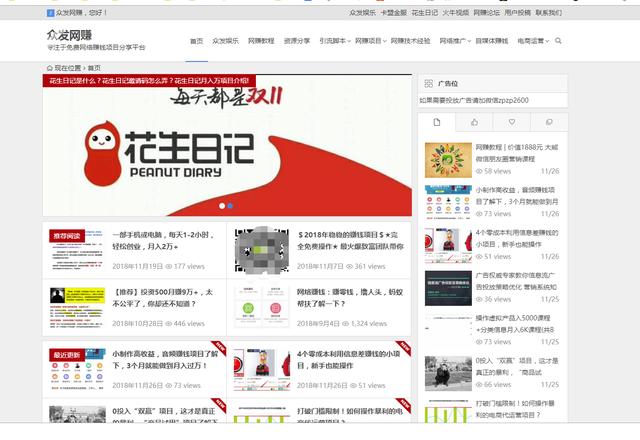The height and width of the screenshot is (440, 640).
Task: Click 众发娱乐 link in the top bar
Action: point(362,13)
